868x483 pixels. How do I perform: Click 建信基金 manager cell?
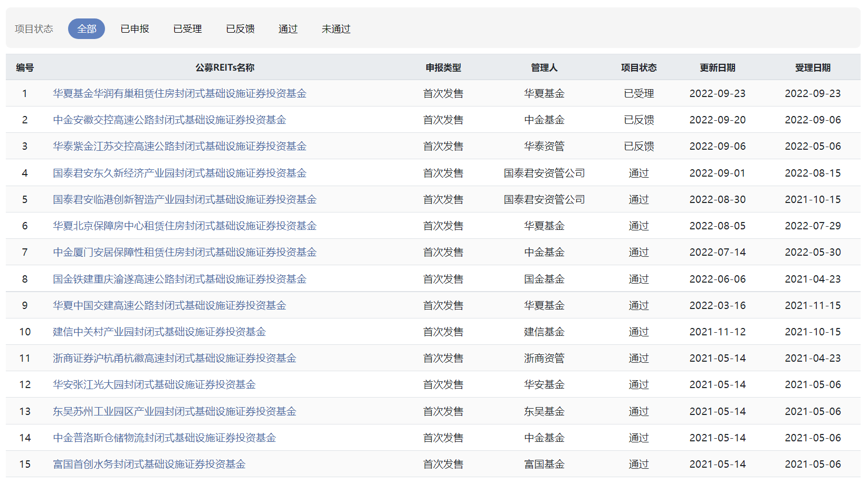[x=544, y=332]
